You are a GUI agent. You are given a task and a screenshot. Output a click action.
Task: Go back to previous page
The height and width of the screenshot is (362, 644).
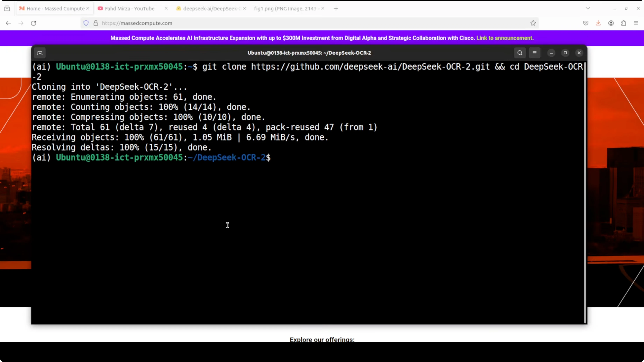[x=8, y=23]
